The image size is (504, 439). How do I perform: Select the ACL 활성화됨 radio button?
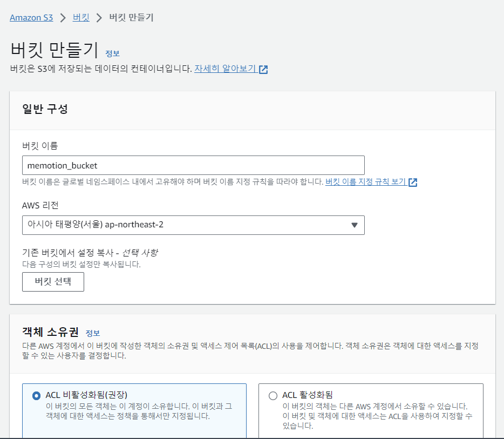(273, 396)
